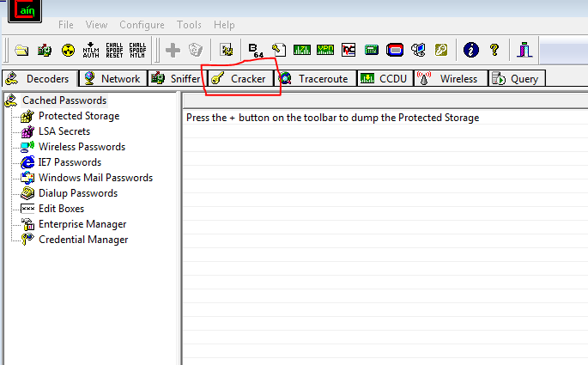Click the configure dialog toolbar icon
The height and width of the screenshot is (365, 588).
click(x=226, y=50)
